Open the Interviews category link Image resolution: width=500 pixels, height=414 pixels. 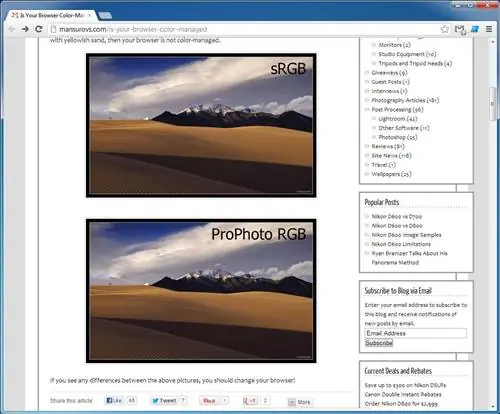click(389, 91)
